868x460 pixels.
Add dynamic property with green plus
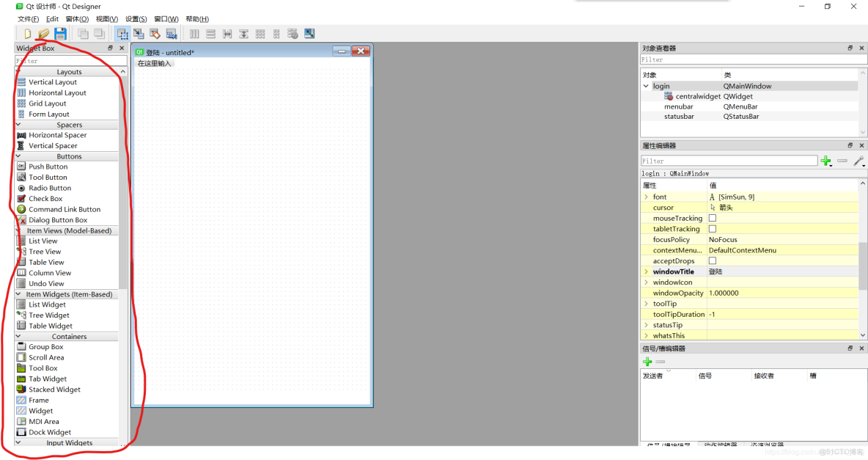point(826,161)
